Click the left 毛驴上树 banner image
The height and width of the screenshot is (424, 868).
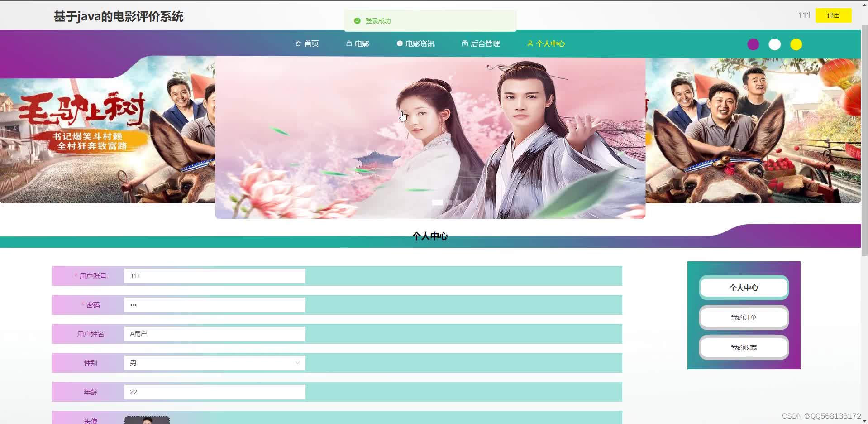[107, 130]
